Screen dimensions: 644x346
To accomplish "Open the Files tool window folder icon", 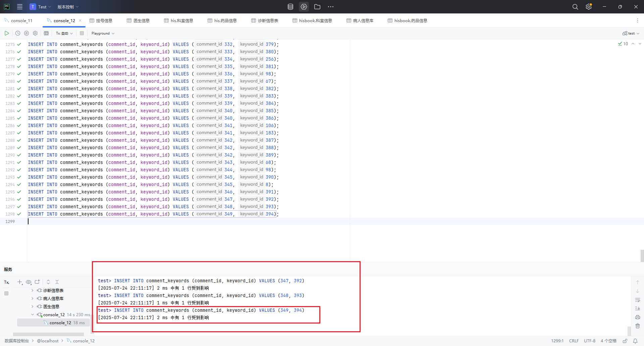I will pyautogui.click(x=317, y=7).
